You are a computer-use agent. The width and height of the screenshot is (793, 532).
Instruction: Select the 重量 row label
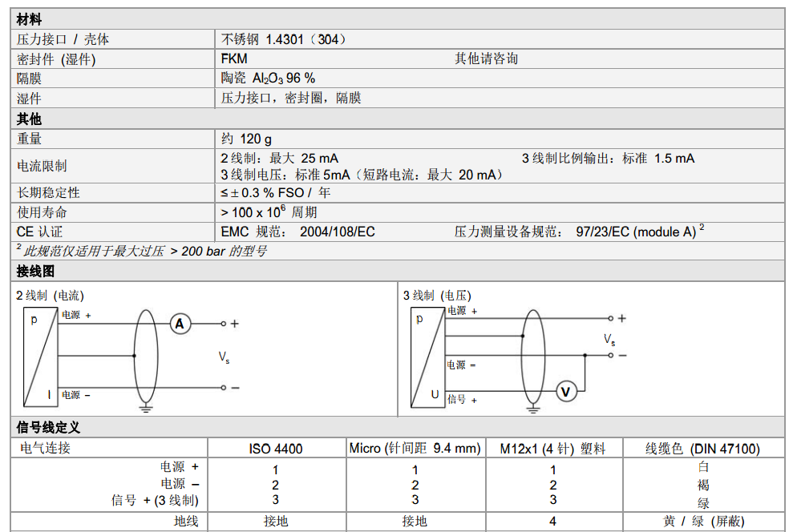[x=29, y=139]
